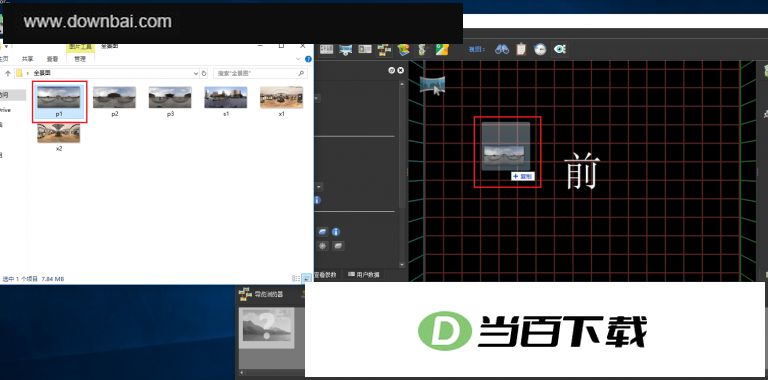Select the x2 hall panorama file
The image size is (768, 380).
pos(59,137)
